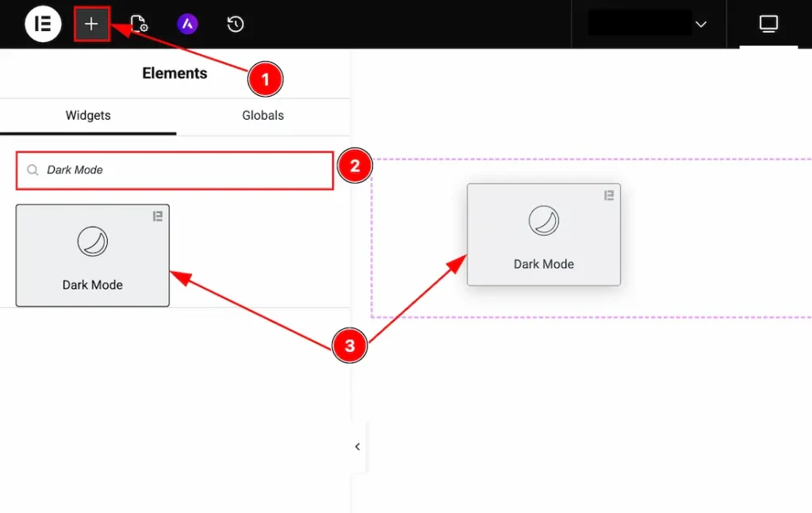Open the revision history clock icon
This screenshot has width=812, height=513.
(x=235, y=25)
